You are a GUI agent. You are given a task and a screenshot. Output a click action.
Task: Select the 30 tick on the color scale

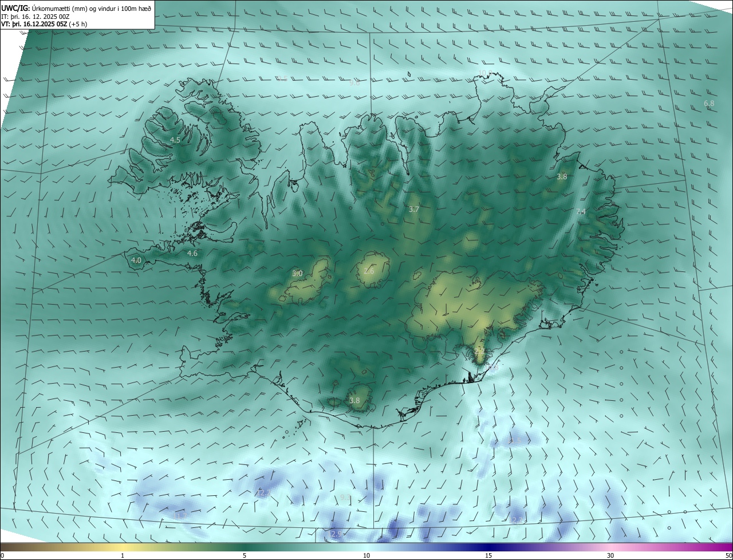point(610,555)
